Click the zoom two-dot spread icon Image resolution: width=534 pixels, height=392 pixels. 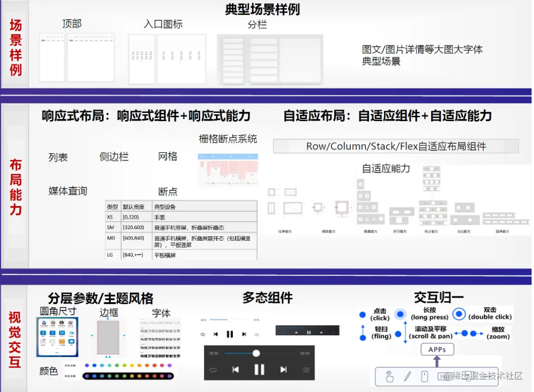[469, 333]
